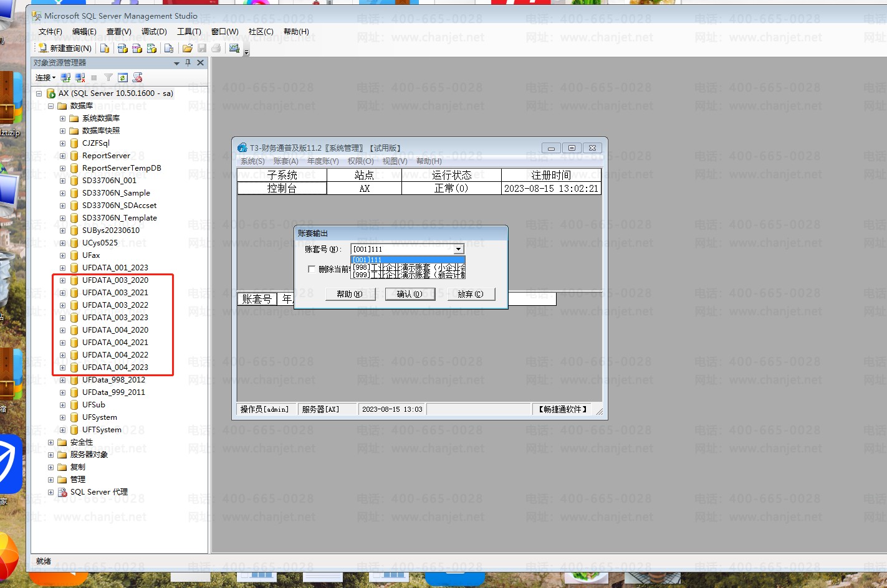Screen dimensions: 887x588
Task: Choose [001]111 in the dropdown list
Action: [408, 260]
